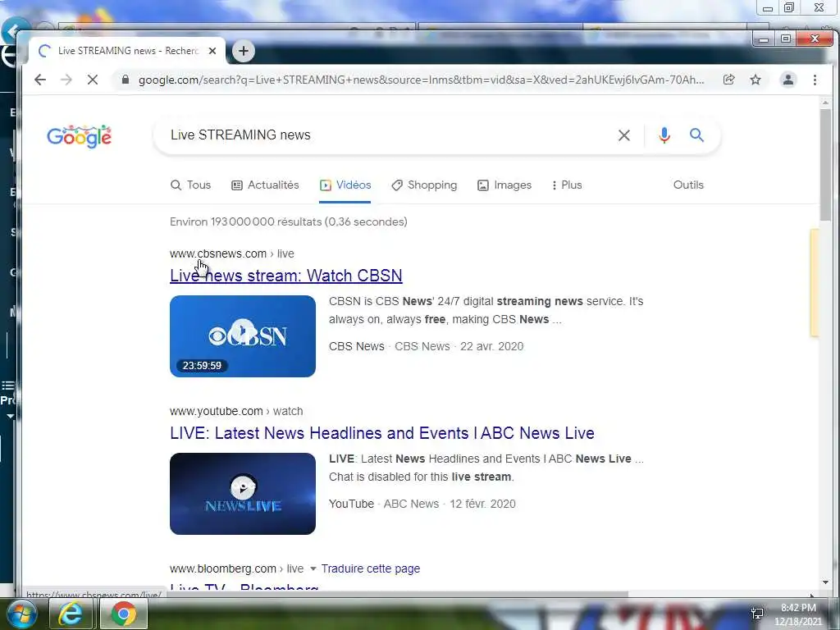The width and height of the screenshot is (840, 630).
Task: Click the www.bloomberg.com › live breadcrumb
Action: 237,568
